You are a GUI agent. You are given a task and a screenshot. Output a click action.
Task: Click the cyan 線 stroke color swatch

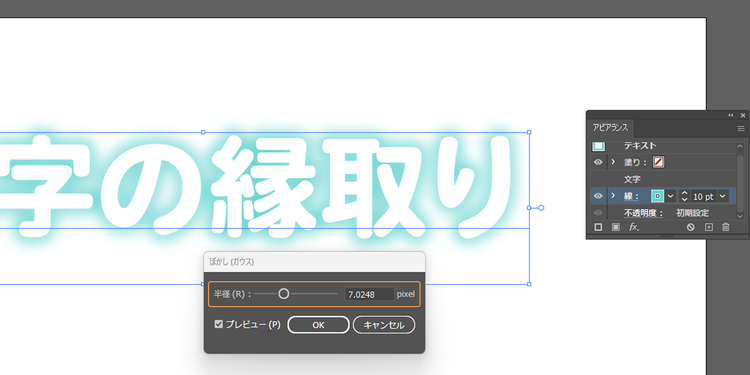click(657, 196)
